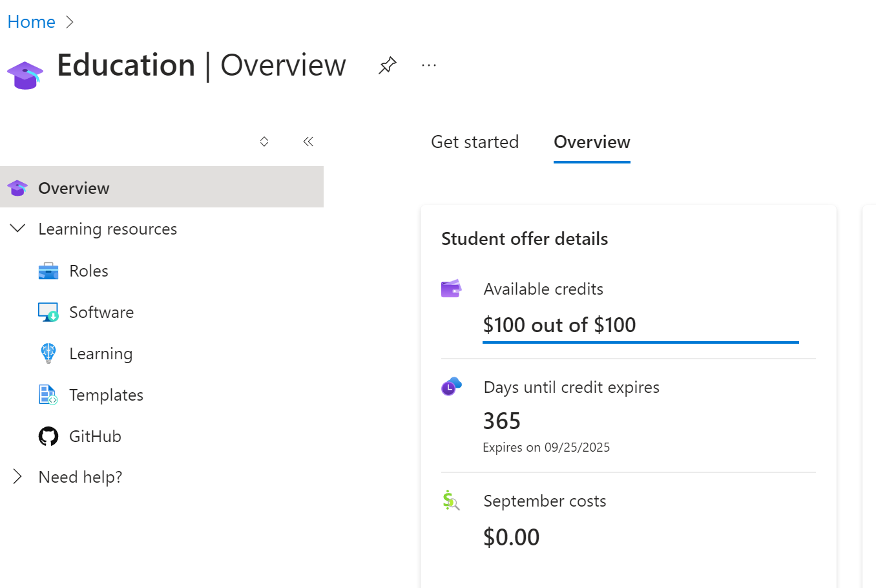Screen dimensions: 876x588
Task: Select the Overview tab
Action: pos(592,142)
